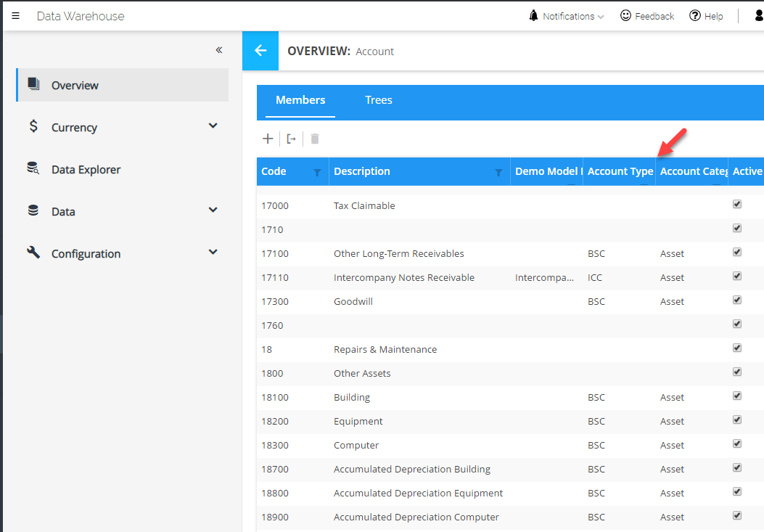764x532 pixels.
Task: Open Feedback smiley icon
Action: [x=625, y=16]
